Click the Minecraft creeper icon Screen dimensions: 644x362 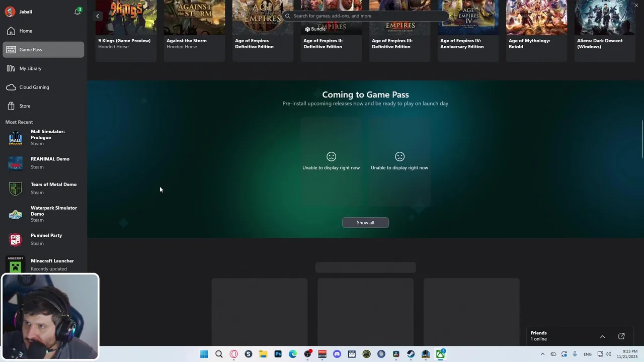(x=16, y=265)
